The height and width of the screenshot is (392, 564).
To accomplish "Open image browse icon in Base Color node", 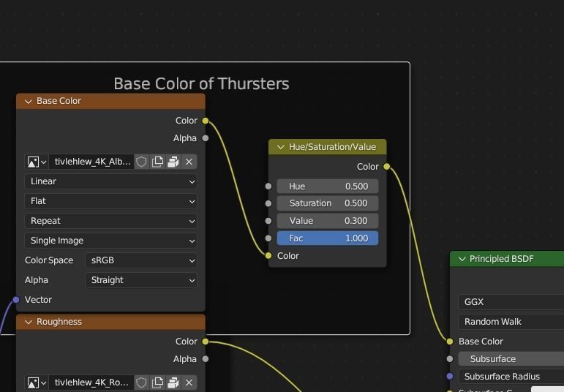I will pyautogui.click(x=37, y=162).
